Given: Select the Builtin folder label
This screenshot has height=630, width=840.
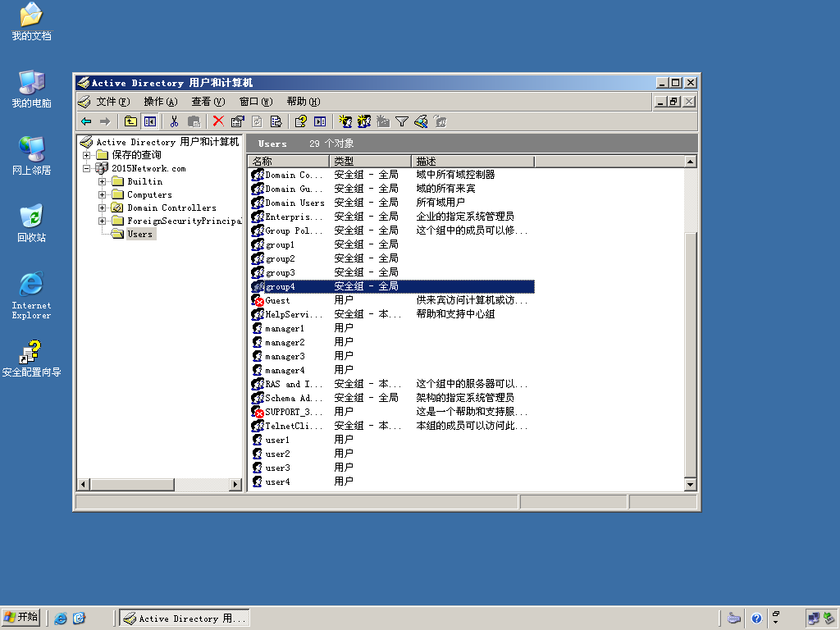Looking at the screenshot, I should coord(144,181).
